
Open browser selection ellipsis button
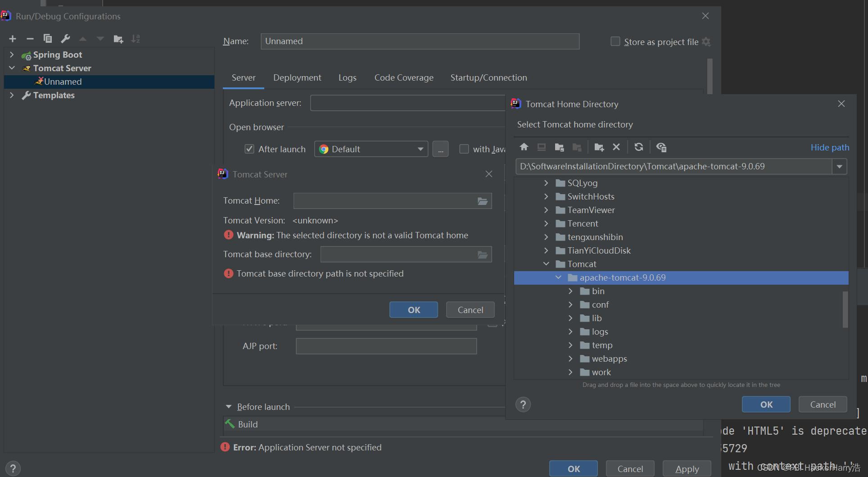[x=440, y=149]
